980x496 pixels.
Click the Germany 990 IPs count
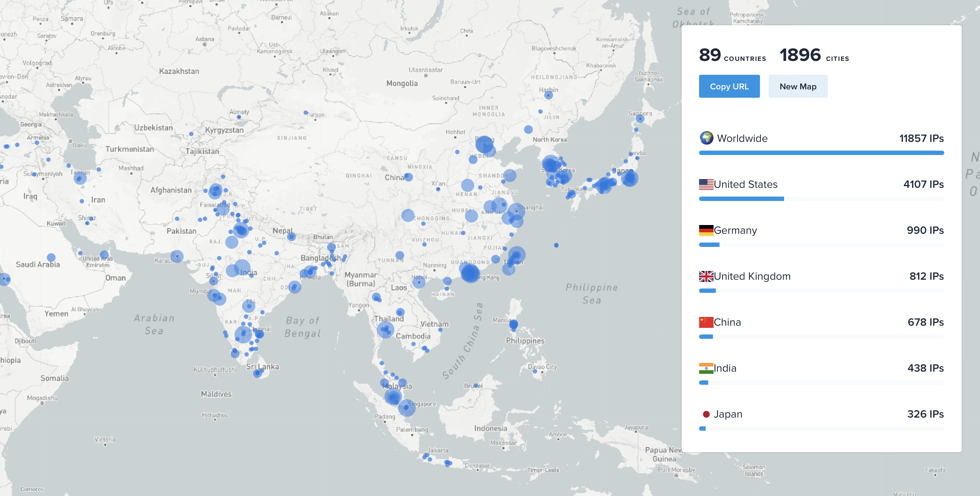pos(925,230)
